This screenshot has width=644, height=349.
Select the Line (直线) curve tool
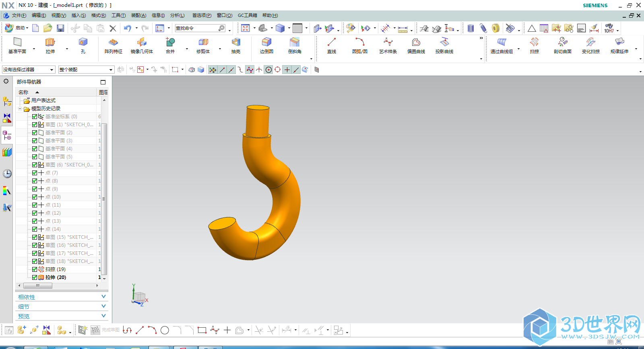coord(332,45)
